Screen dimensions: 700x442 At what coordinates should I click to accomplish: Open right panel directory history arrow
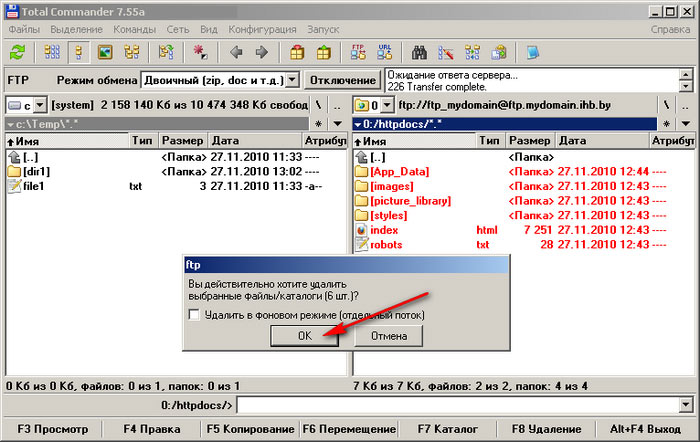[x=686, y=124]
